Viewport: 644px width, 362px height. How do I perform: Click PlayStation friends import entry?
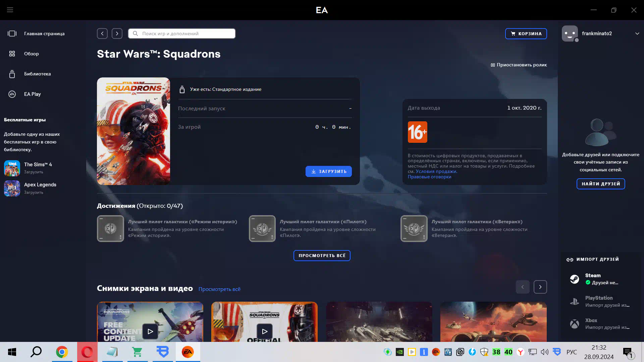coord(601,301)
